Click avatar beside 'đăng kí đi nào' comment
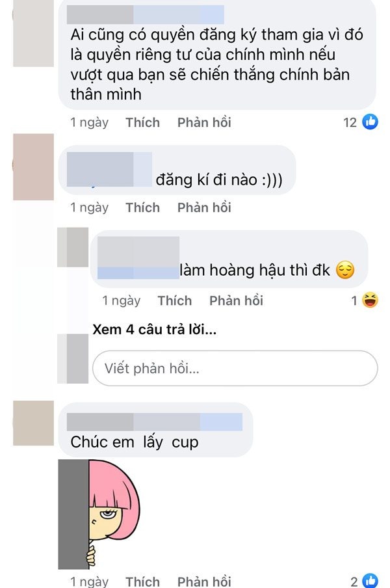390x588 pixels. (x=33, y=167)
